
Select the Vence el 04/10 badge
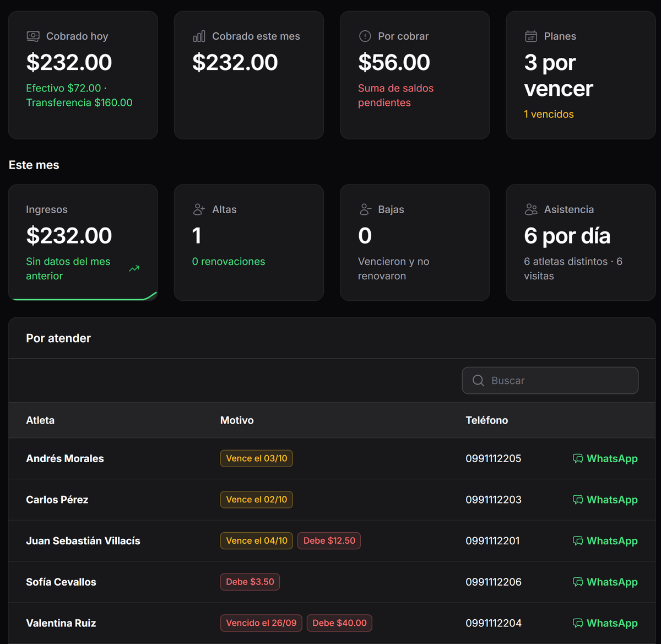(257, 541)
